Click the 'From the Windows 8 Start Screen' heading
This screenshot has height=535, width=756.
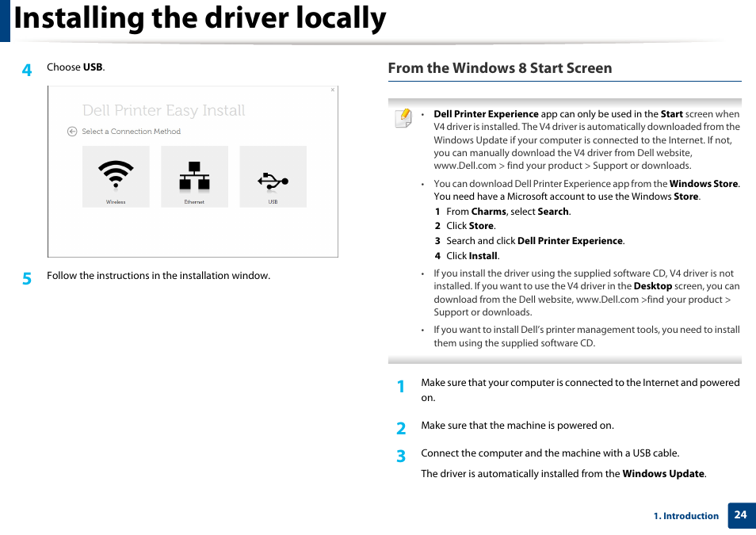(x=500, y=68)
